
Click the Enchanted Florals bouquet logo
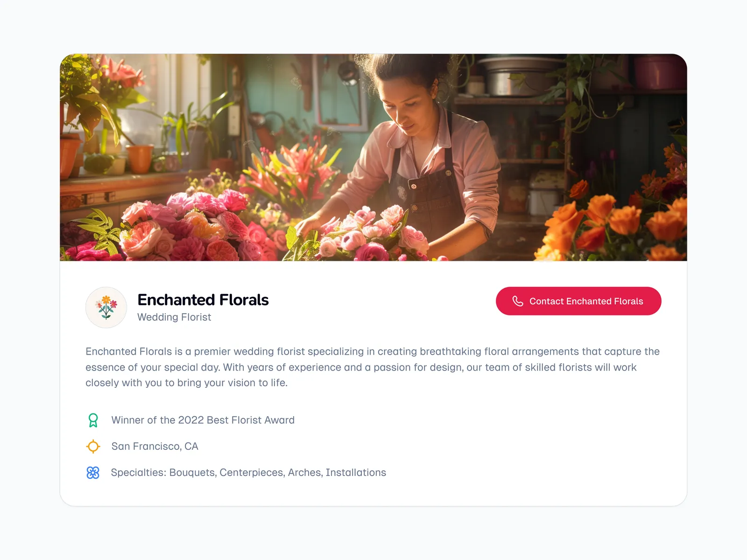click(x=106, y=308)
